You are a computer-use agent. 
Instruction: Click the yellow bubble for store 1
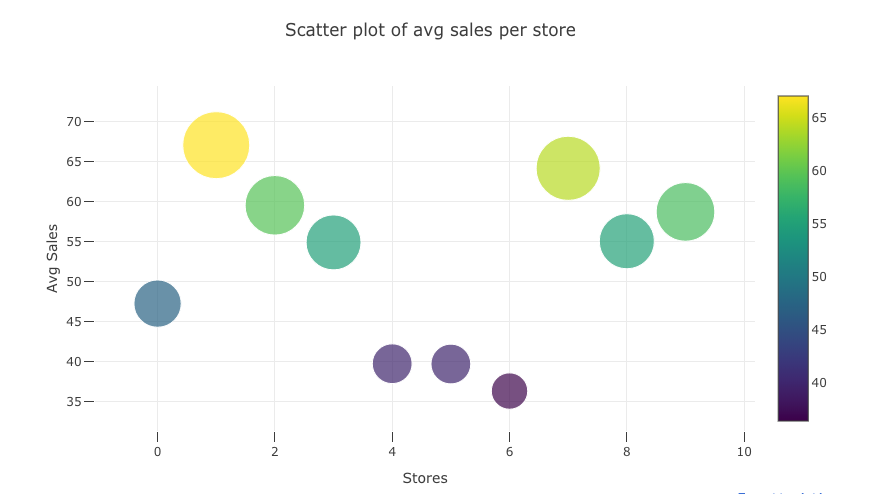tap(216, 145)
